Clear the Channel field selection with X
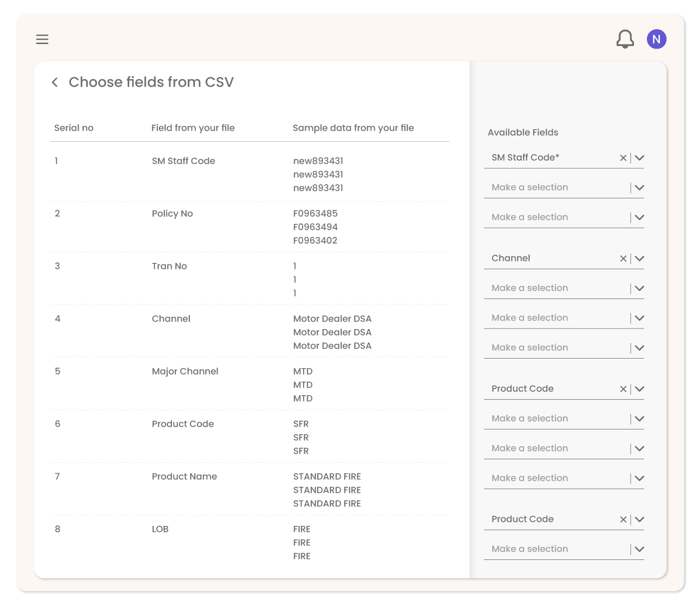 (623, 258)
